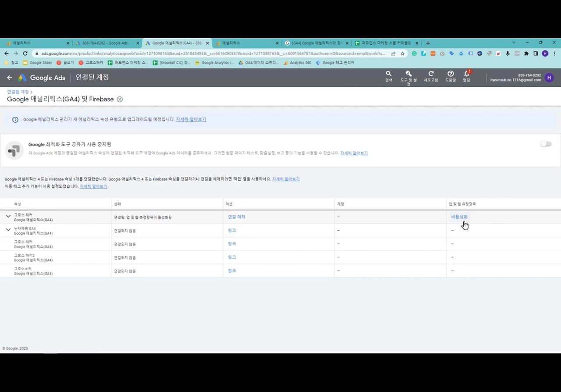
Task: Click the 상태 column header
Action: (117, 204)
